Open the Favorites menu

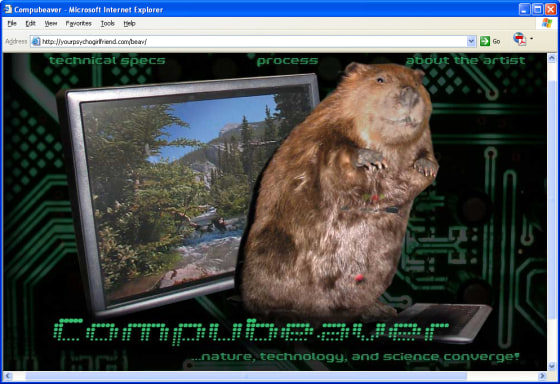79,24
